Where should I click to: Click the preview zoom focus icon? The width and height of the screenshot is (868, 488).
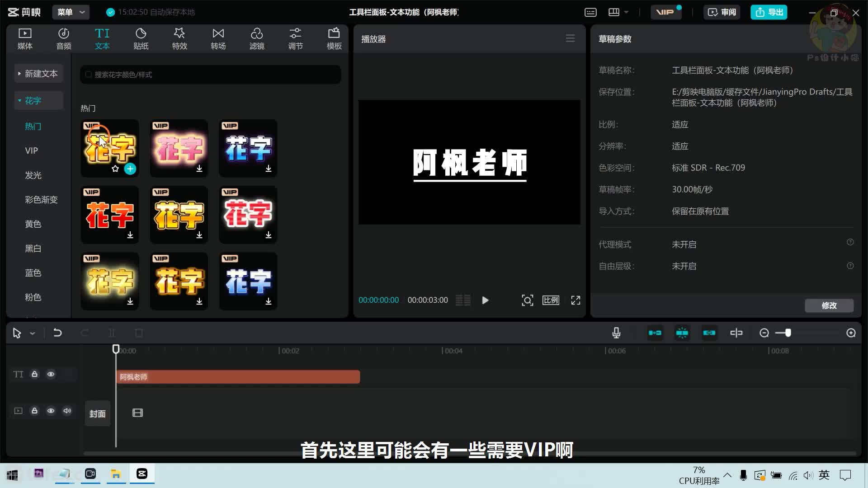[x=528, y=300]
